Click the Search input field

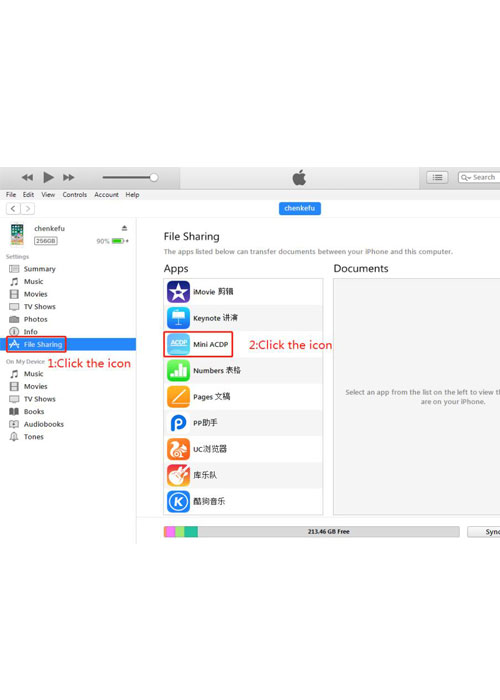479,177
